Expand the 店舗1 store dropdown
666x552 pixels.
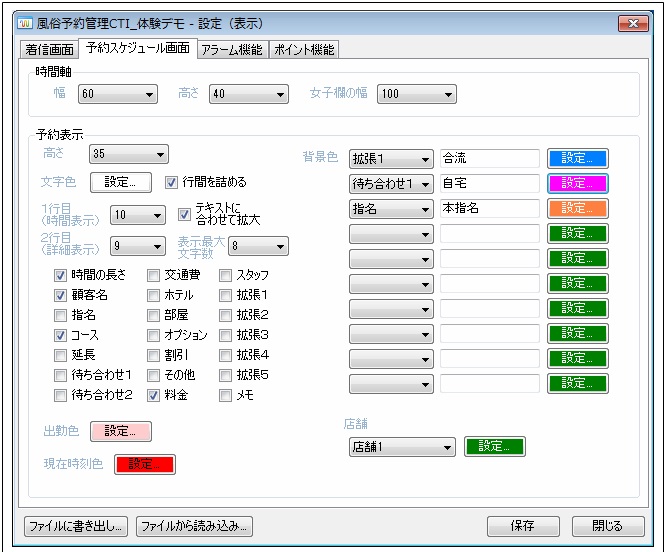(402, 446)
